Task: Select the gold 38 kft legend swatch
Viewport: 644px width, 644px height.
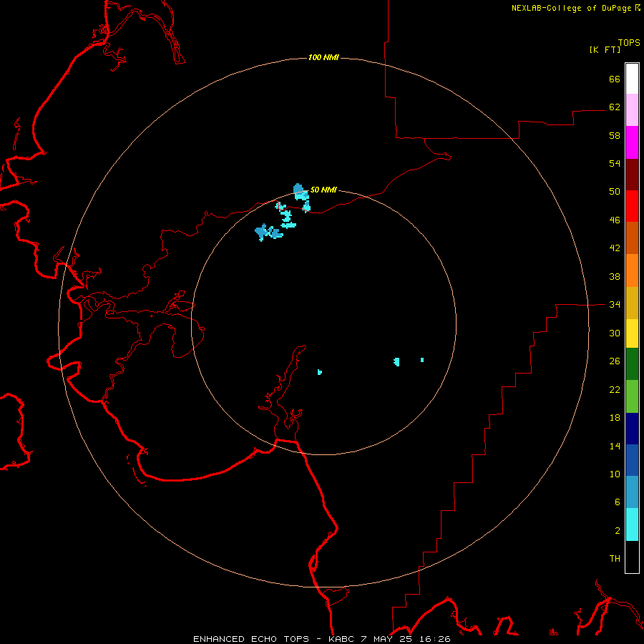Action: coord(632,303)
